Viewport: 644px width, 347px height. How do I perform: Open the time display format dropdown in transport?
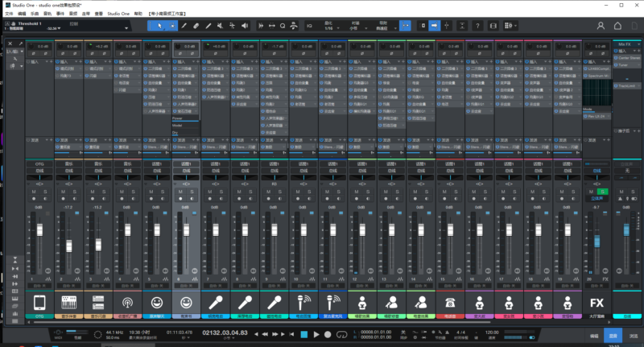point(233,338)
